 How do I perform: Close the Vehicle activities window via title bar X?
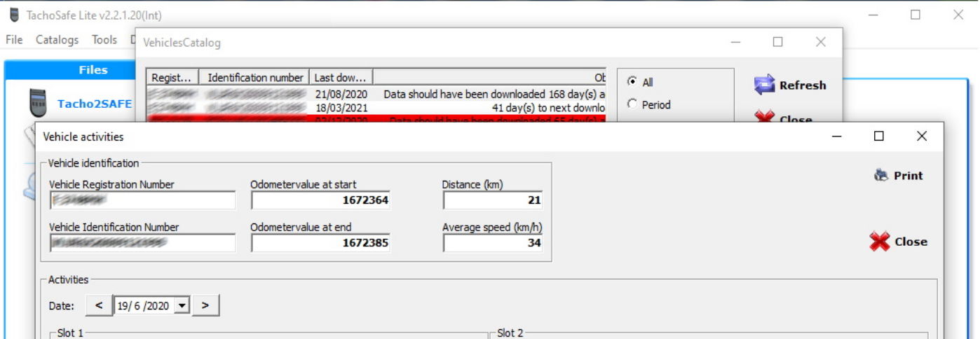(922, 137)
